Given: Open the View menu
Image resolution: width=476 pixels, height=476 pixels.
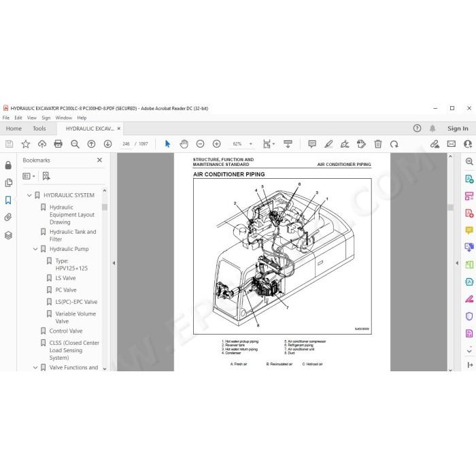Looking at the screenshot, I should click(x=32, y=118).
